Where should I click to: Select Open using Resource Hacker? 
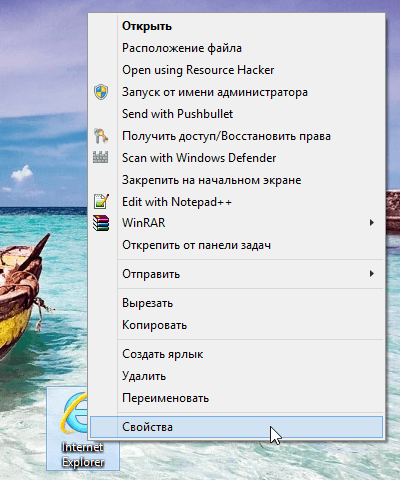click(198, 70)
